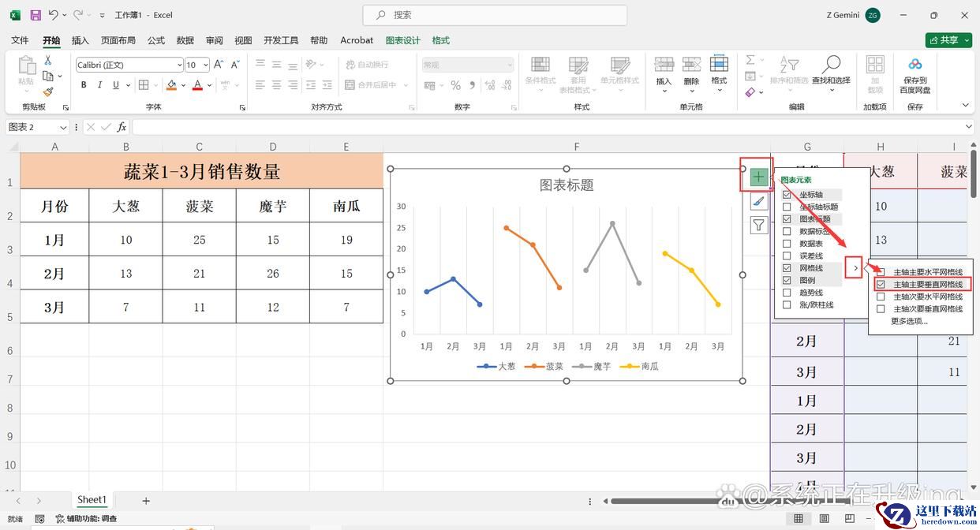This screenshot has width=980, height=530.
Task: Click the Bold formatting icon
Action: click(84, 85)
